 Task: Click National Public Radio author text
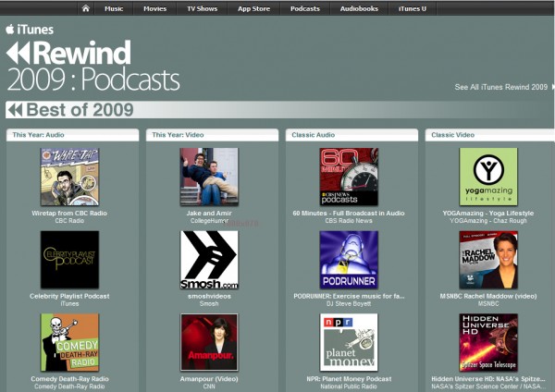pyautogui.click(x=349, y=386)
